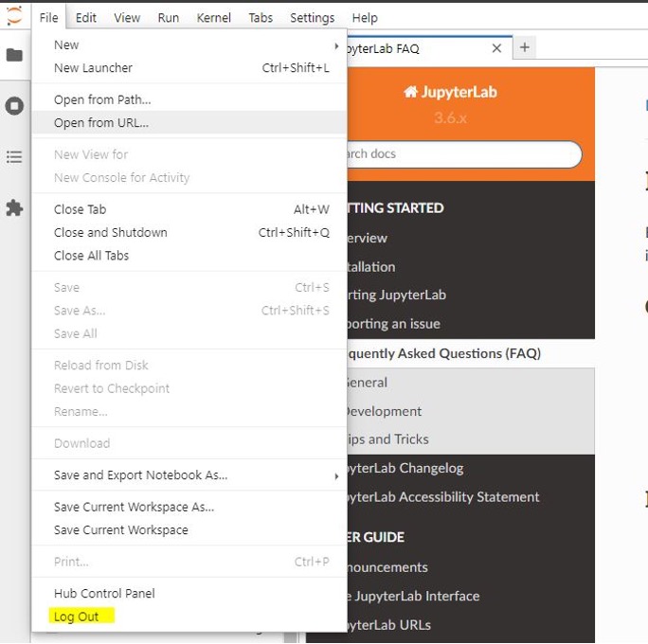Image resolution: width=648 pixels, height=644 pixels.
Task: Open the extension manager puzzle icon
Action: click(14, 207)
